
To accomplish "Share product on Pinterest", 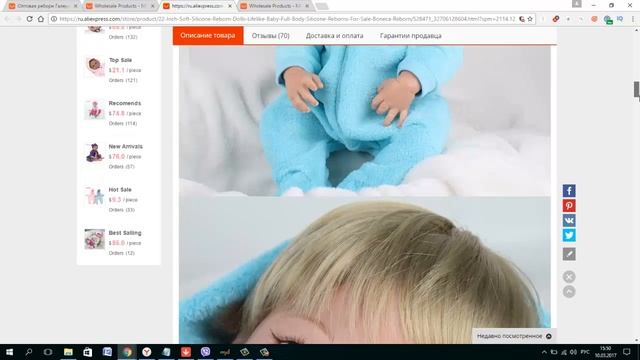I will click(569, 205).
